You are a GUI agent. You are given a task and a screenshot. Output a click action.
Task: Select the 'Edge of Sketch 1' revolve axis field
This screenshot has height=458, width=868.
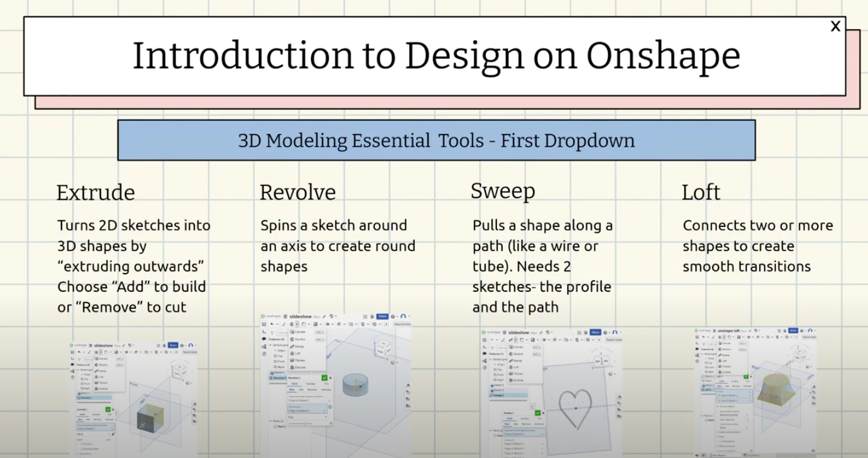coord(307,409)
